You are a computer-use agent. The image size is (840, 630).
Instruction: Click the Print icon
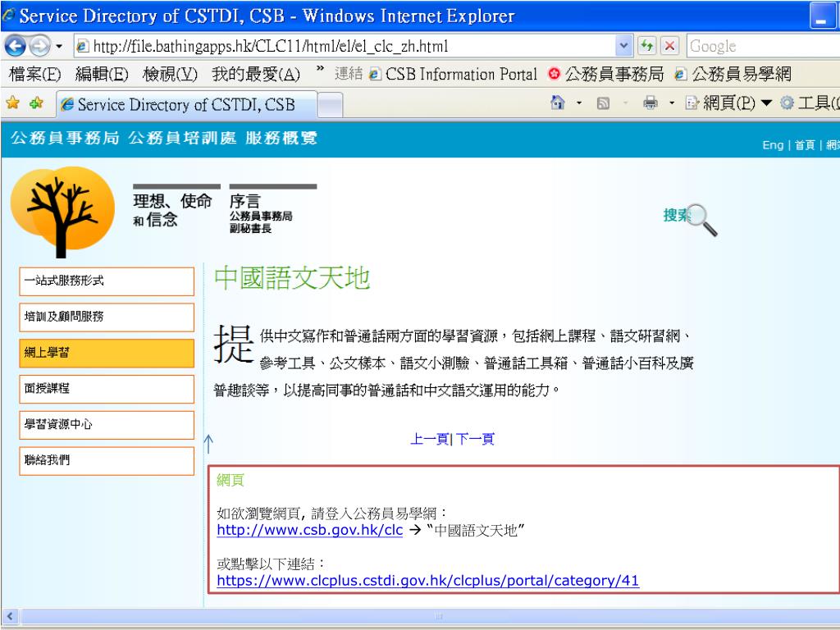click(651, 103)
